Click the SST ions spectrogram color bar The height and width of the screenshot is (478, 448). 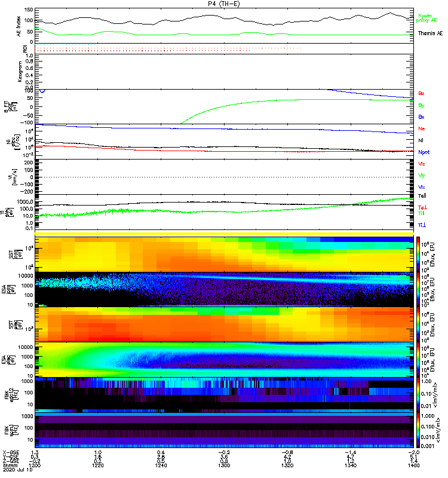(418, 255)
